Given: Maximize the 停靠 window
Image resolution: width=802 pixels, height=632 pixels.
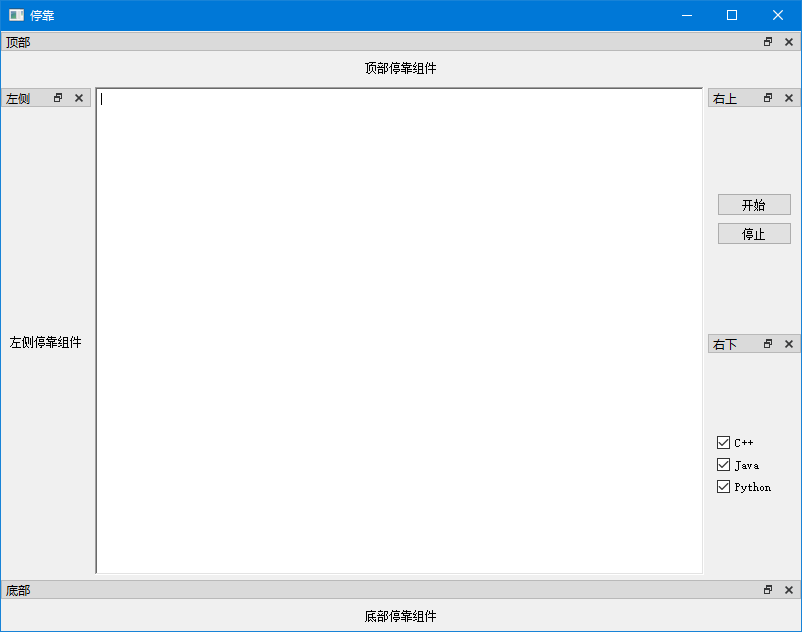Looking at the screenshot, I should (732, 15).
